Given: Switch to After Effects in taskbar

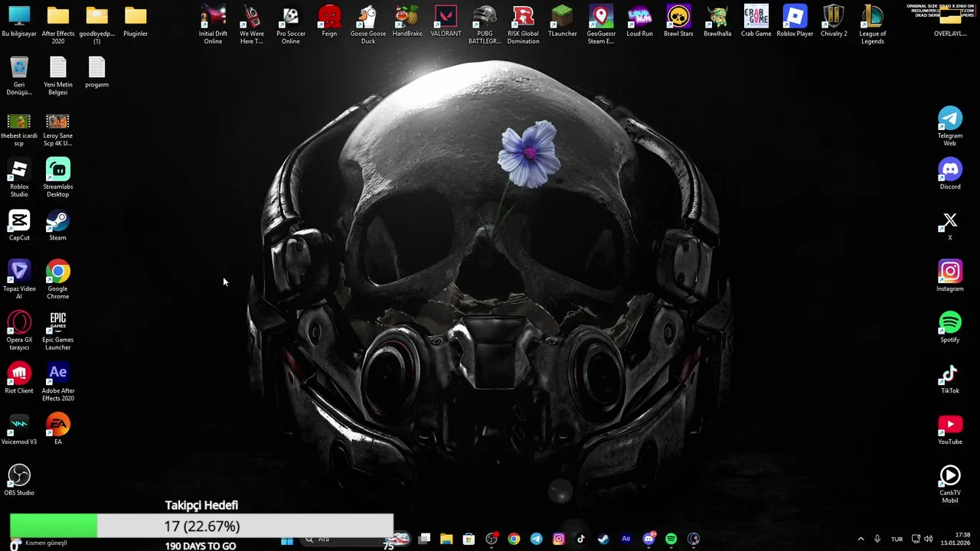Looking at the screenshot, I should tap(626, 540).
